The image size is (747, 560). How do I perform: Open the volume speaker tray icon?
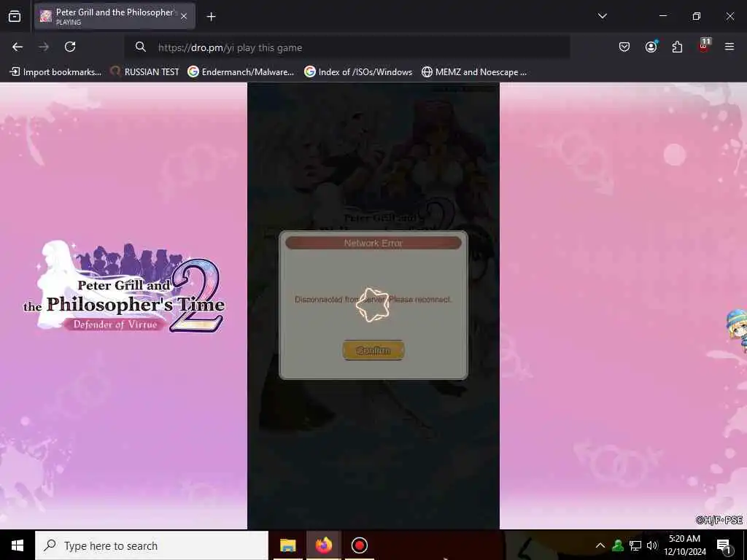tap(651, 545)
